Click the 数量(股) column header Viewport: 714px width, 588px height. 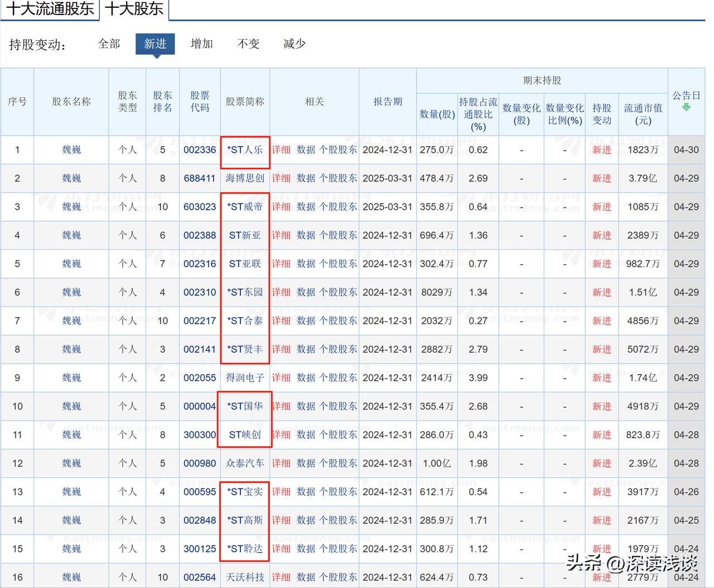437,114
